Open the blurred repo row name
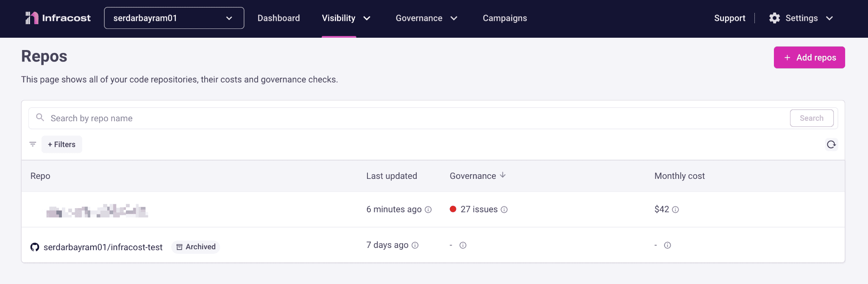This screenshot has height=284, width=868. click(97, 211)
